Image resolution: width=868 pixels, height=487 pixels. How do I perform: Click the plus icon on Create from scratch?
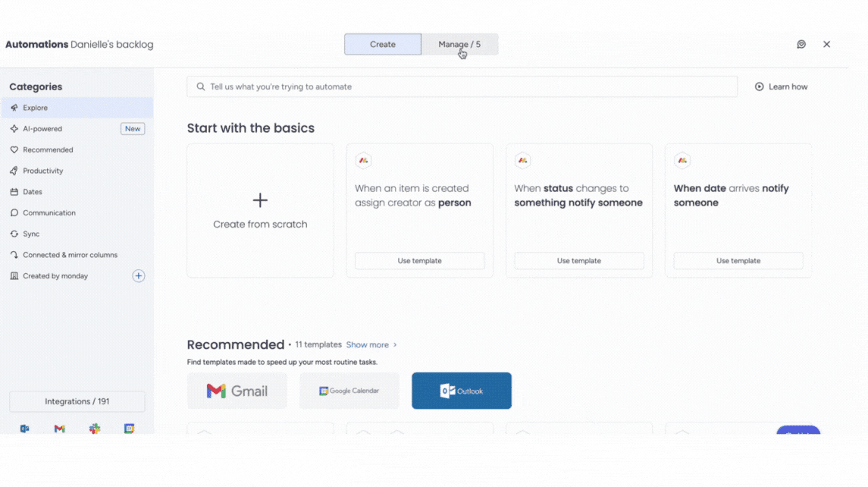(260, 200)
